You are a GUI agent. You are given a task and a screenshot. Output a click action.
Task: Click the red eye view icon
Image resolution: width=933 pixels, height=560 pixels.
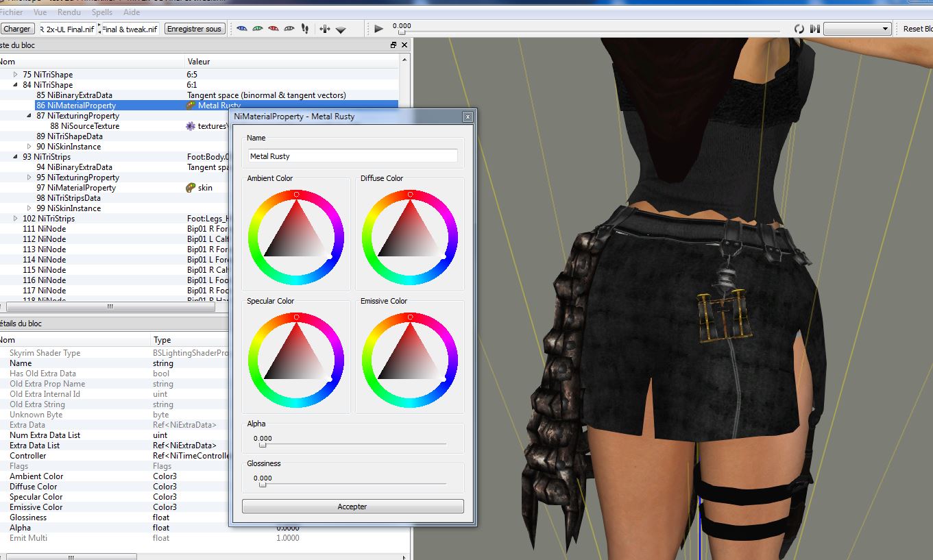pos(273,29)
